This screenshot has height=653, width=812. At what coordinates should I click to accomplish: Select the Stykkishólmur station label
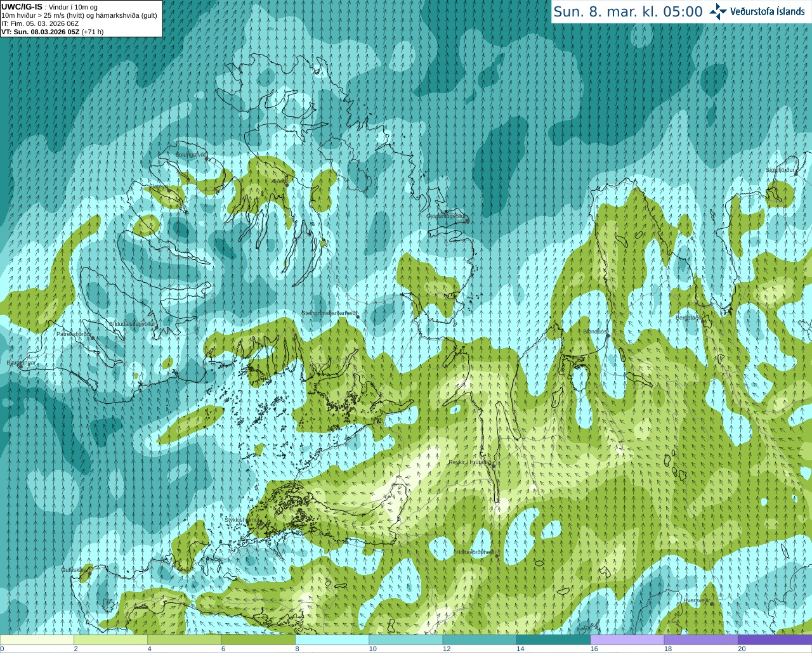pos(243,519)
